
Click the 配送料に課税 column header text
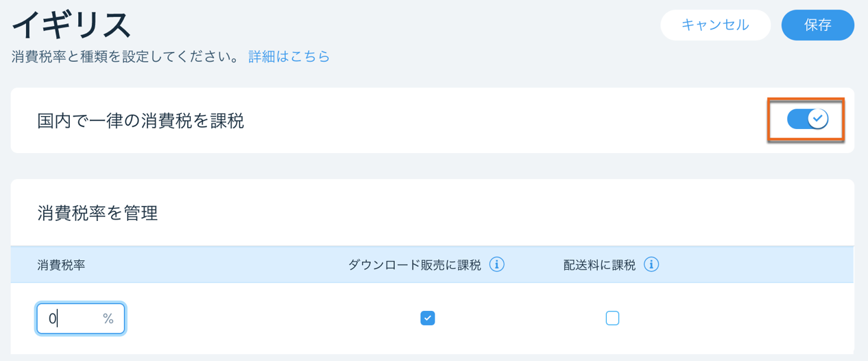pos(600,265)
